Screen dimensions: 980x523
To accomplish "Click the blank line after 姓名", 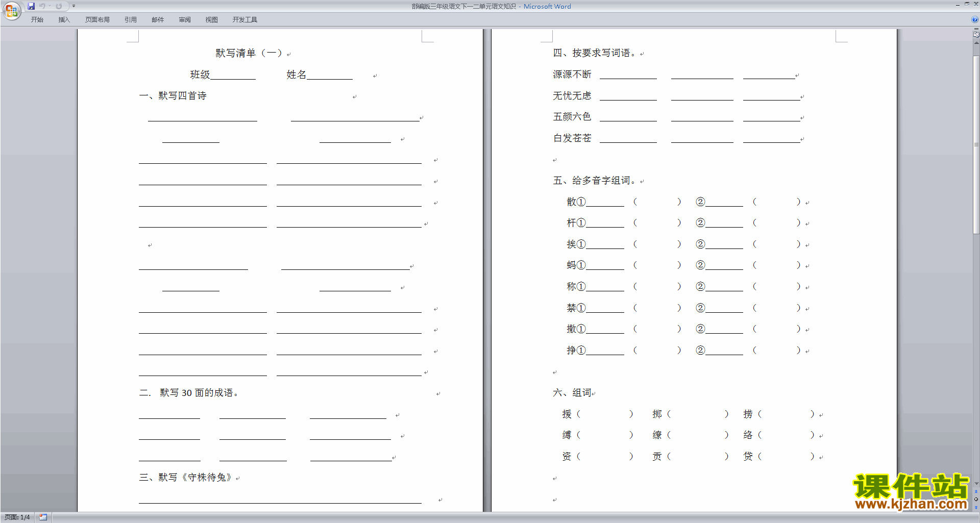I will tap(330, 74).
